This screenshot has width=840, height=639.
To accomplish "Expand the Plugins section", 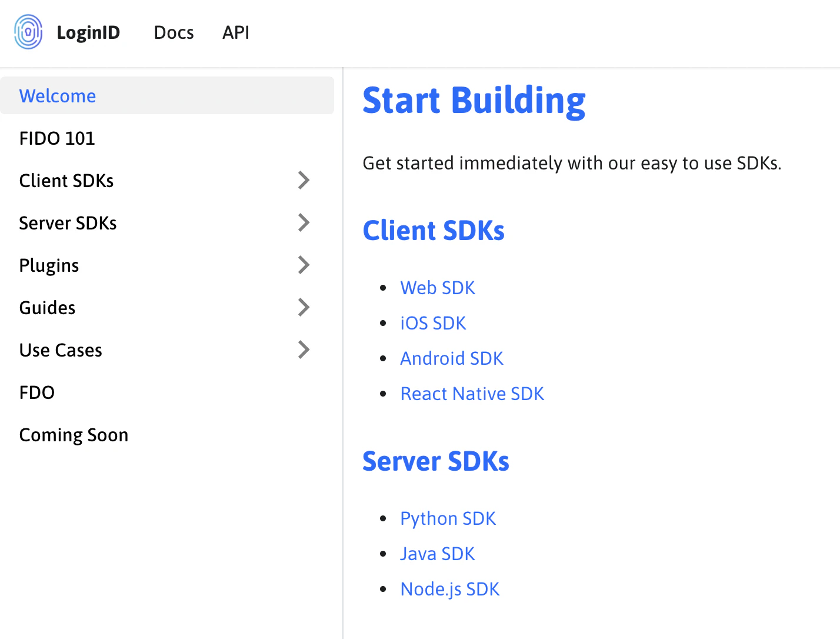I will pos(49,265).
